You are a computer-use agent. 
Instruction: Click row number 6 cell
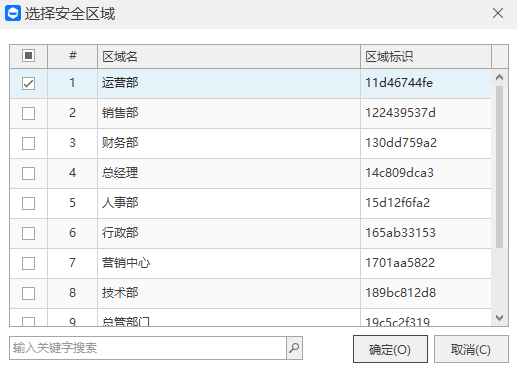click(x=73, y=233)
